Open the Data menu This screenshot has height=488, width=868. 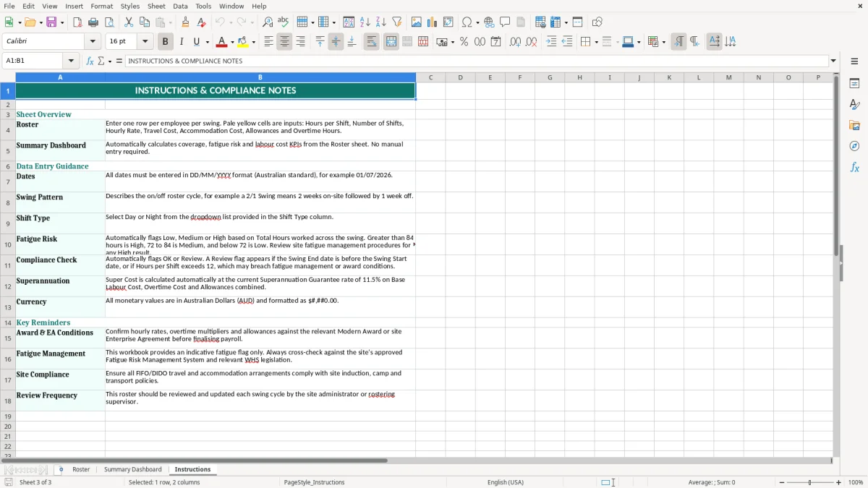click(180, 6)
